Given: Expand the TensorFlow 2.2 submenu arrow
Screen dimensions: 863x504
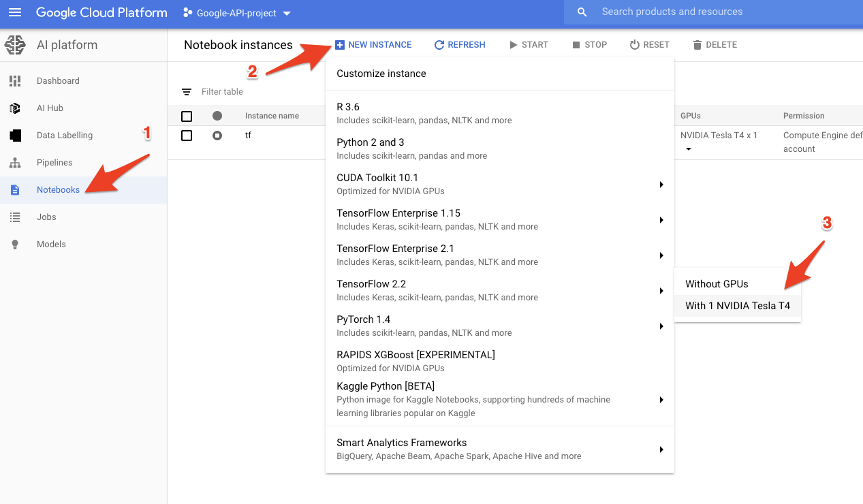Looking at the screenshot, I should [x=661, y=291].
